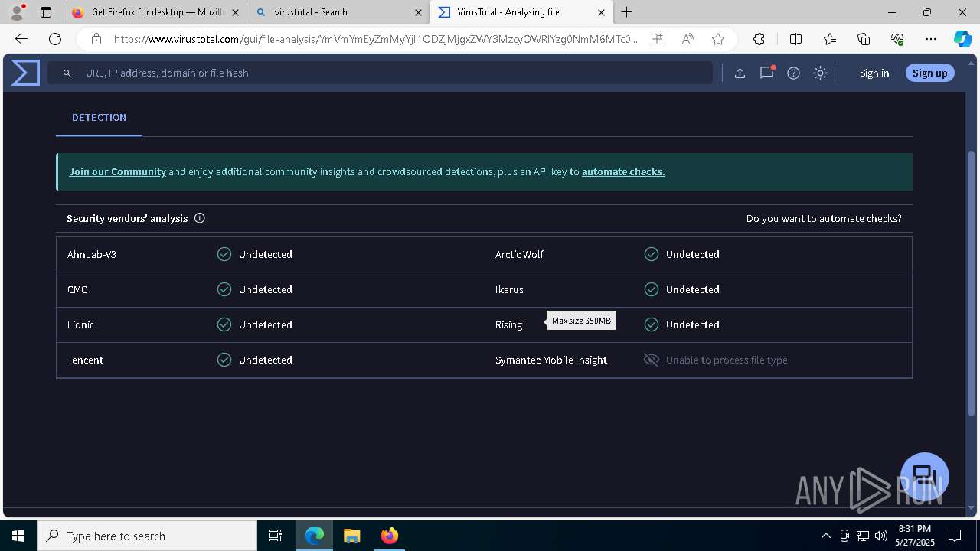This screenshot has width=980, height=551.
Task: Click AhnLab-V3 vendor name
Action: (x=92, y=254)
